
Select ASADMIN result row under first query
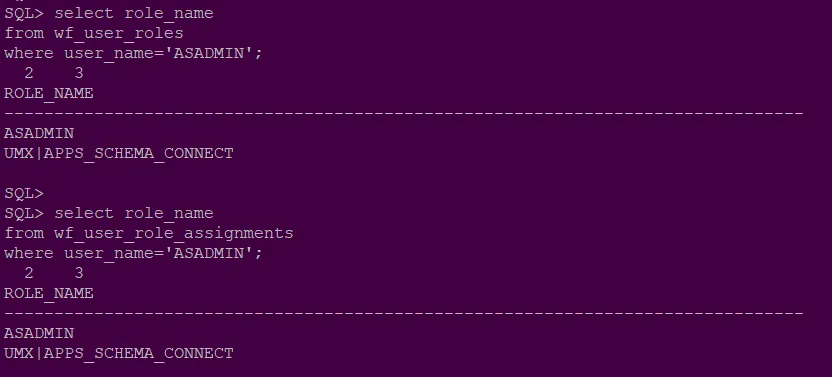click(39, 133)
